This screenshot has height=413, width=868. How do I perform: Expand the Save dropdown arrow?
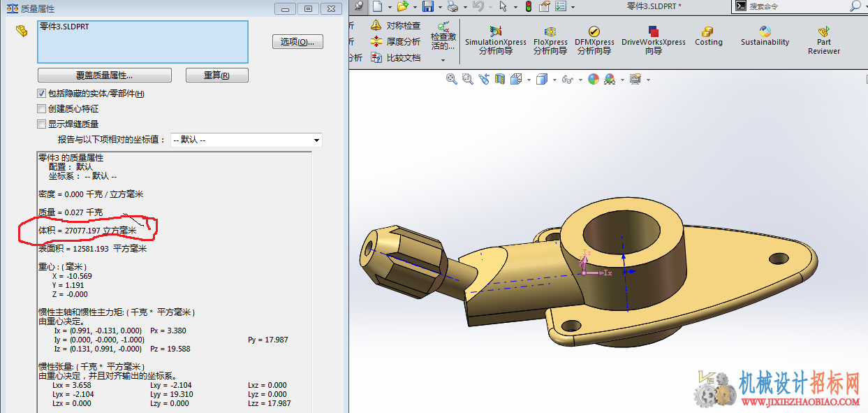click(x=439, y=7)
